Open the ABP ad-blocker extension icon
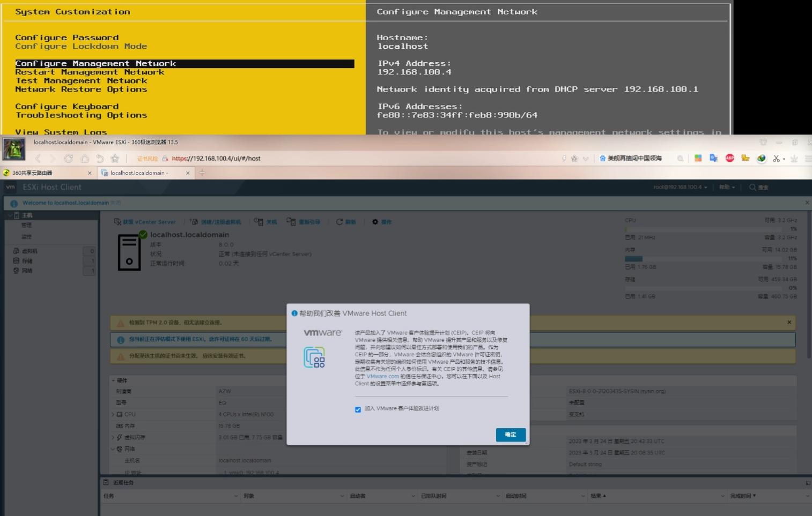The height and width of the screenshot is (516, 812). (729, 158)
